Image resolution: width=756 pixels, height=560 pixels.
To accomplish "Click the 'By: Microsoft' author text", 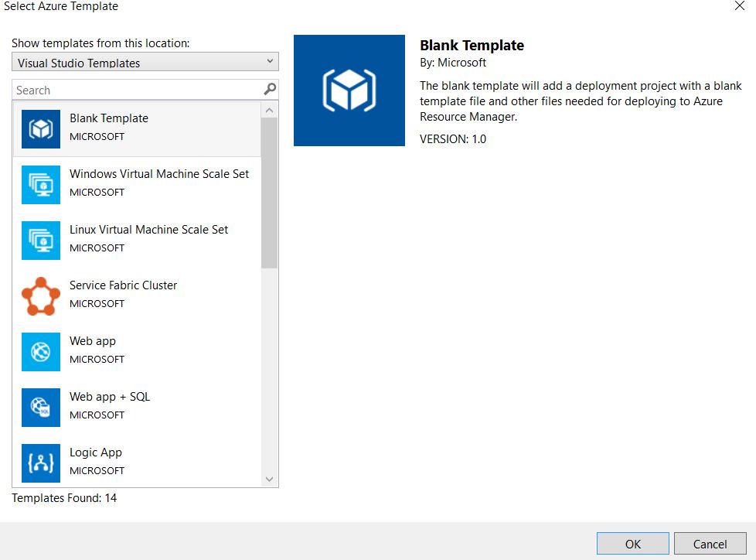I will (x=453, y=63).
